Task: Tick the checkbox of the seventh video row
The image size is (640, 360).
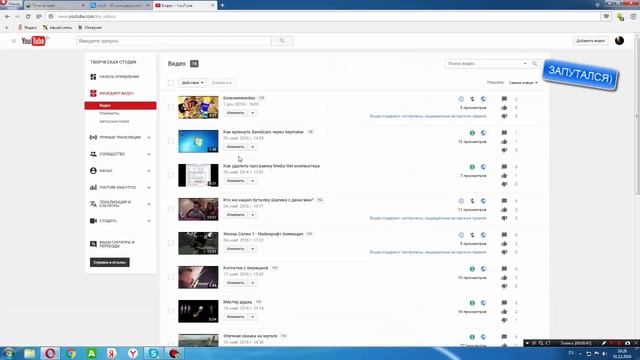Action: [171, 311]
